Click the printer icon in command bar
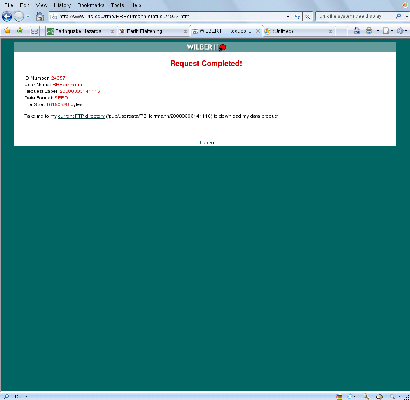Screen dimensions: 410x400 point(369,31)
